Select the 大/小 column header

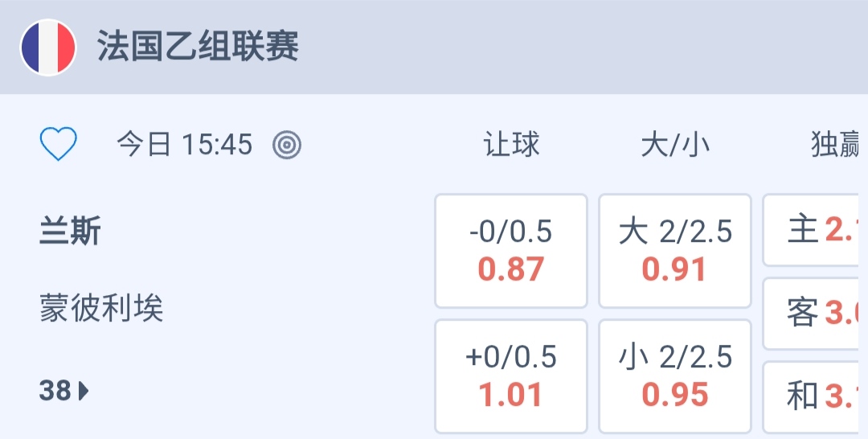point(675,146)
